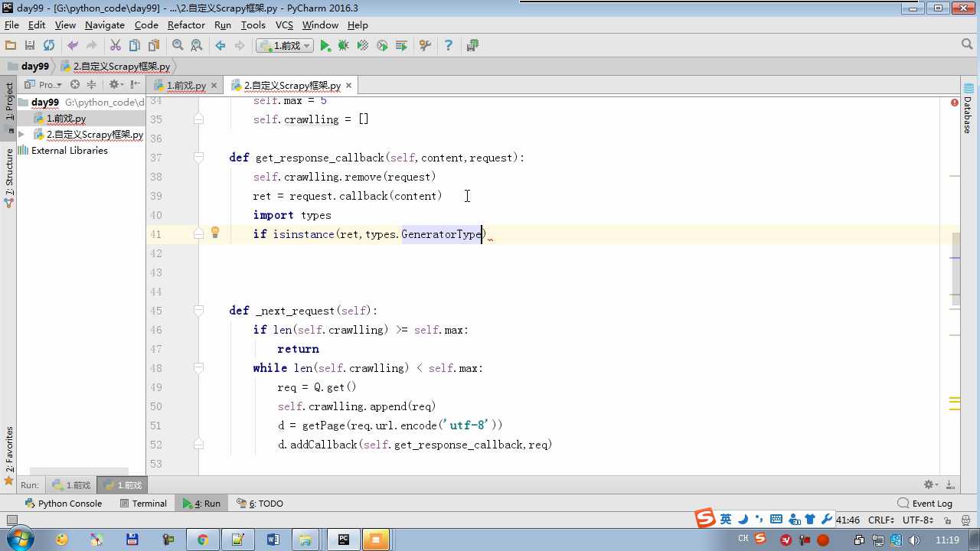Click the Save All toolbar icon
Image resolution: width=980 pixels, height=551 pixels.
coord(30,46)
